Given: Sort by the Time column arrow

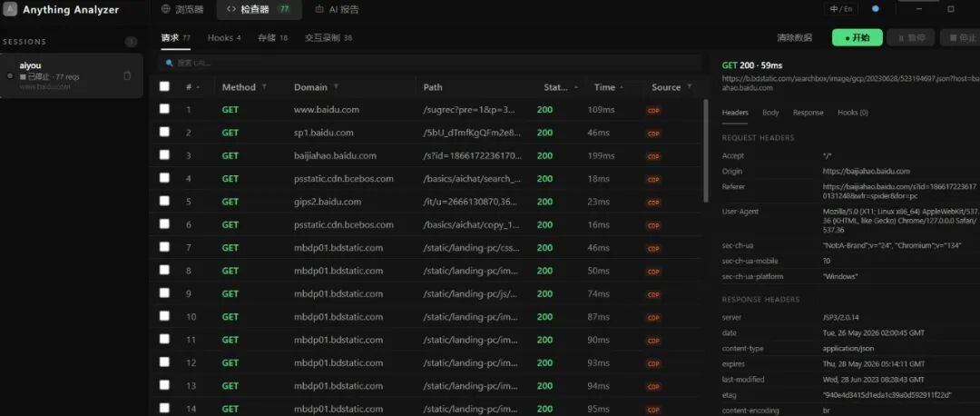Looking at the screenshot, I should tap(622, 87).
